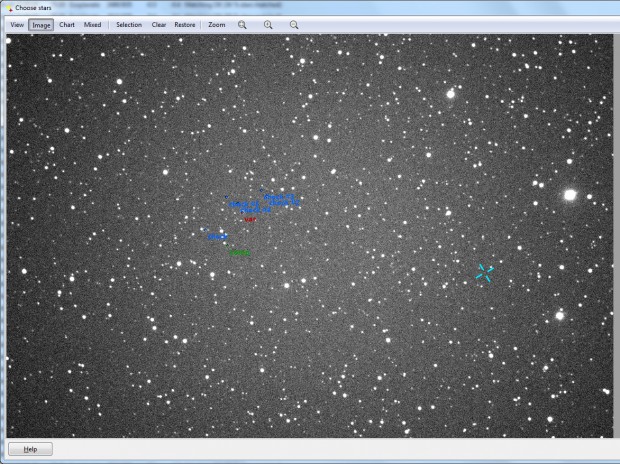Viewport: 620px width, 464px height.
Task: Click the cyan crosshair marker on the image
Action: (x=485, y=273)
